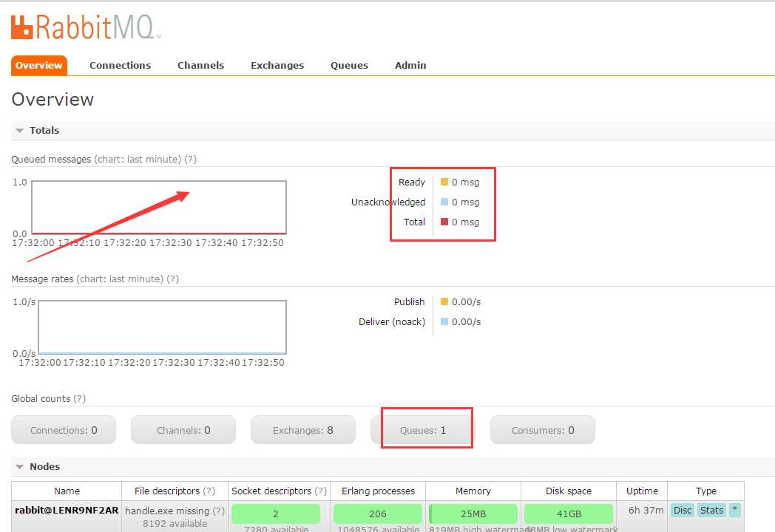Open the File descriptors help (?)
Image resolution: width=775 pixels, height=532 pixels.
coord(209,491)
